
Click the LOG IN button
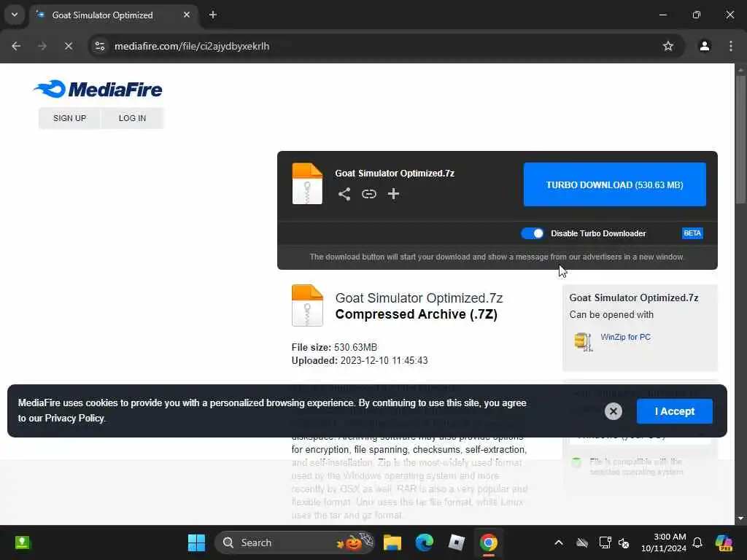[133, 118]
